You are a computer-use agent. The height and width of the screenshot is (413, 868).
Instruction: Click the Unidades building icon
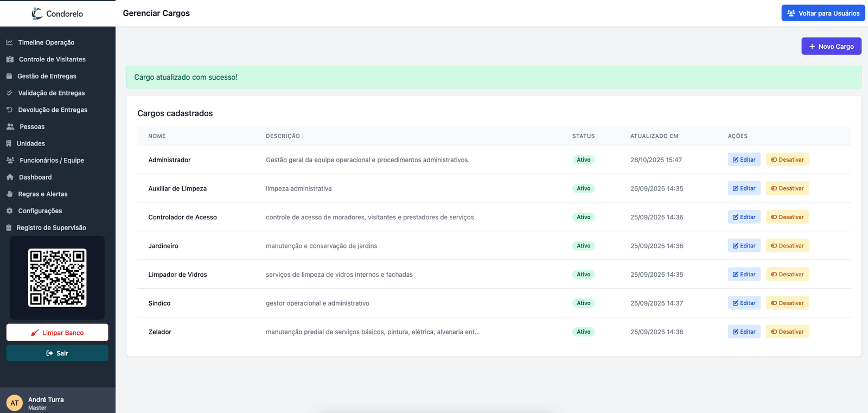tap(9, 143)
